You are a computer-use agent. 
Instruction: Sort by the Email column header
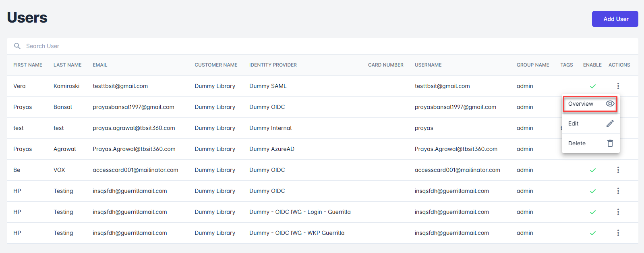(100, 65)
